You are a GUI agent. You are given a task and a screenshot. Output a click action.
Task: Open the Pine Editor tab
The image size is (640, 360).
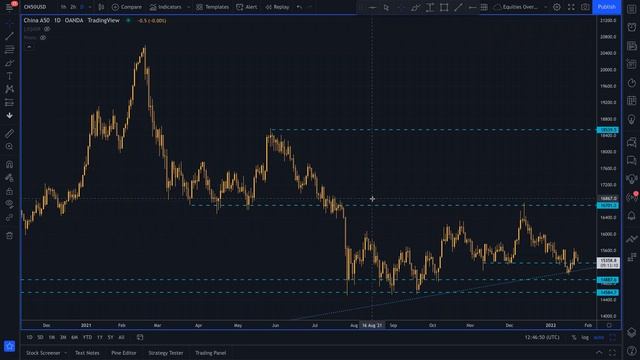point(124,353)
